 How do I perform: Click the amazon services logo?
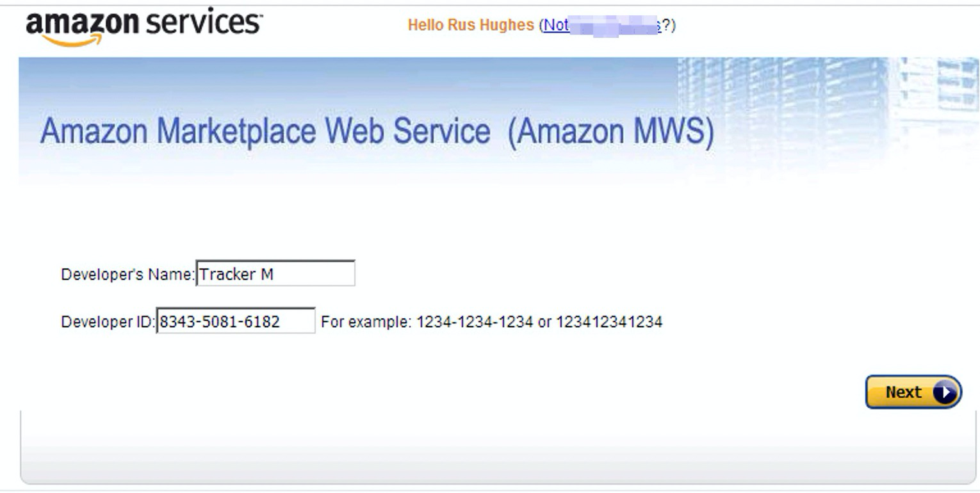point(144,28)
